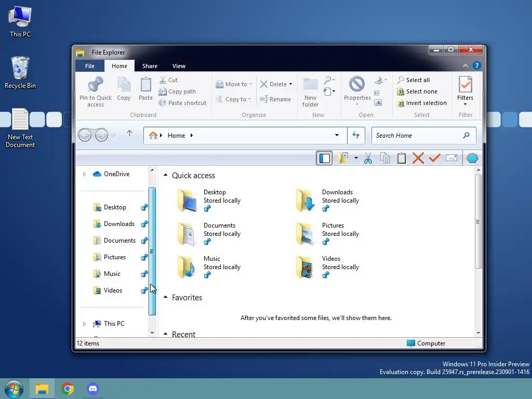Select Desktop folder in Quick access
532x399 pixels.
tap(209, 200)
